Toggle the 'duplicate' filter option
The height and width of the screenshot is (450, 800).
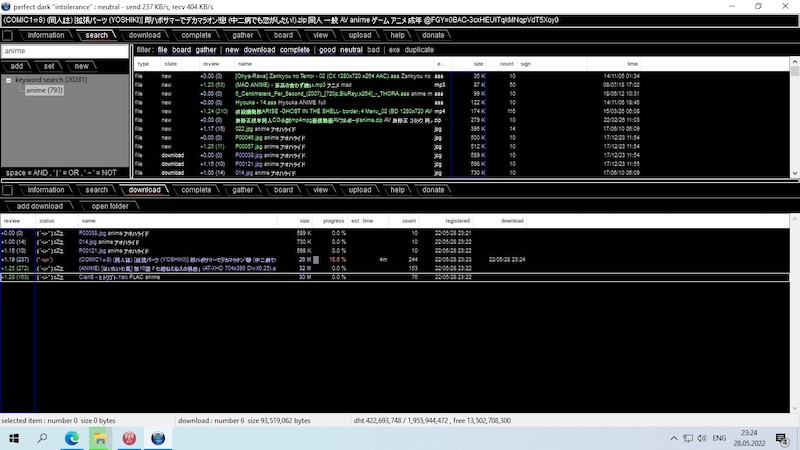coord(419,50)
